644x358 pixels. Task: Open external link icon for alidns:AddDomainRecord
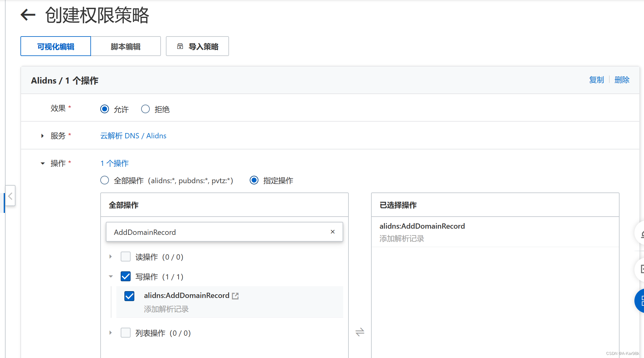[236, 296]
